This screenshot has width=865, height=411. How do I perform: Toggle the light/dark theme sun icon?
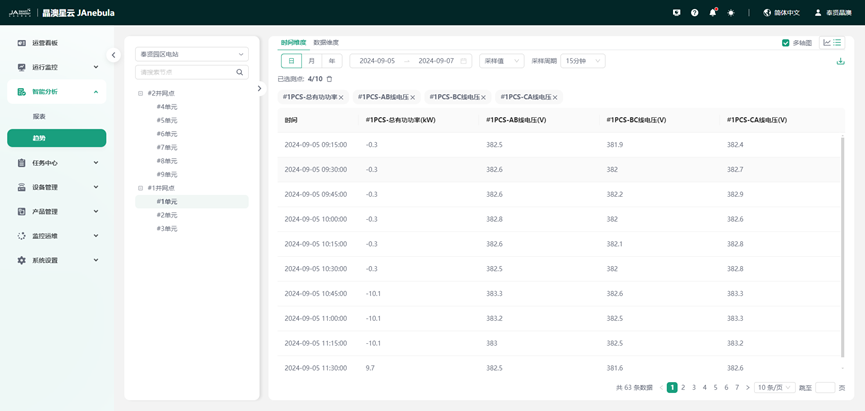[731, 13]
